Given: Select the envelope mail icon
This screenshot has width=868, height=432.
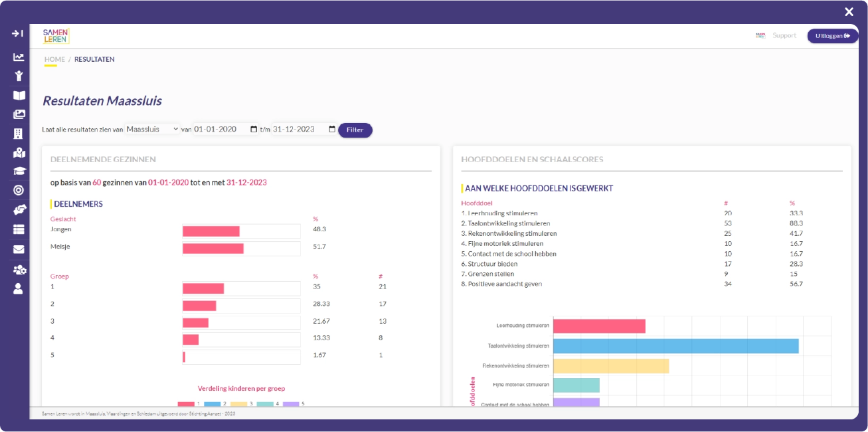Looking at the screenshot, I should (19, 248).
